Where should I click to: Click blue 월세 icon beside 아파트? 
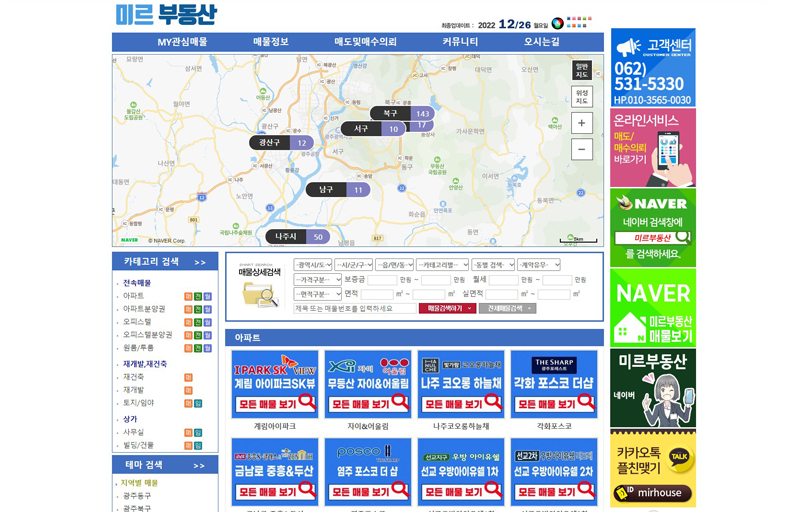coord(208,296)
